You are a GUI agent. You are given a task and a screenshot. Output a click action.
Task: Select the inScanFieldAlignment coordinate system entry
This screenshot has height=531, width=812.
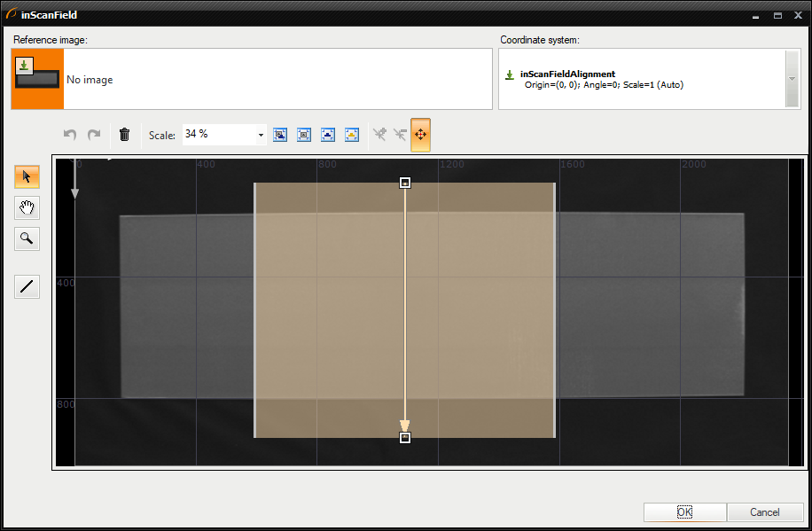pos(567,74)
